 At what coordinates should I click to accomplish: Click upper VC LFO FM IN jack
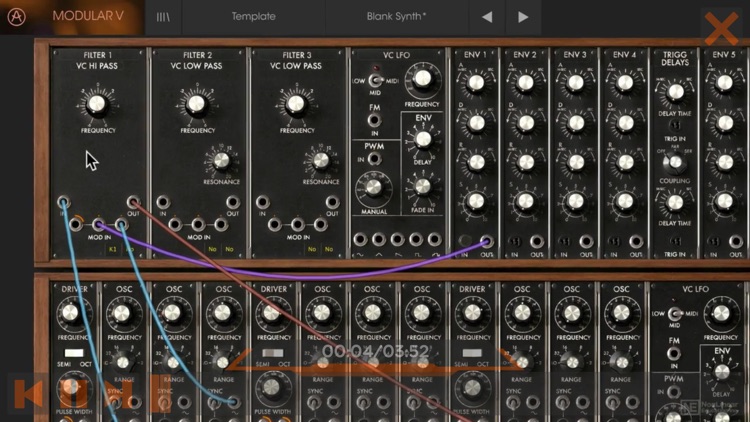(374, 120)
